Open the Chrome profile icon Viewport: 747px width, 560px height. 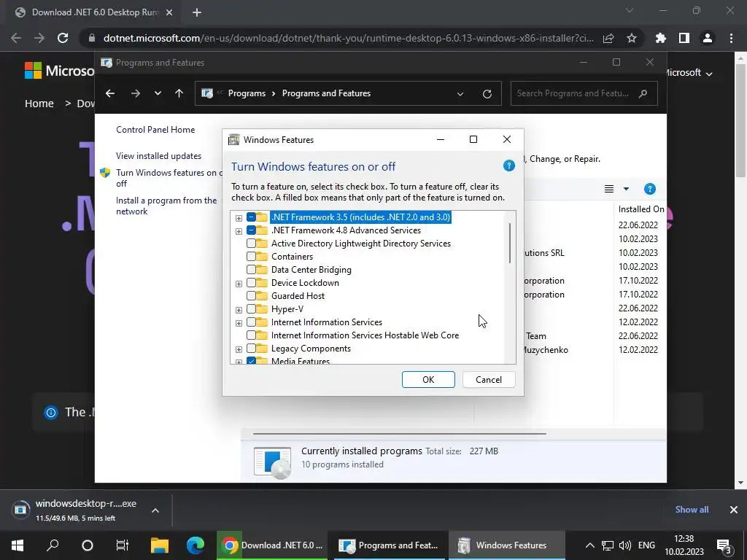click(x=708, y=38)
